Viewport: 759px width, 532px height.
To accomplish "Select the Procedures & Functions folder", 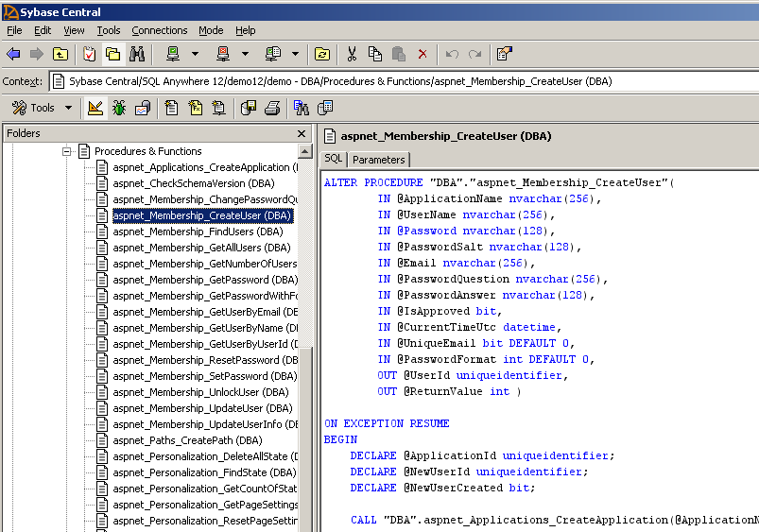I will [147, 151].
